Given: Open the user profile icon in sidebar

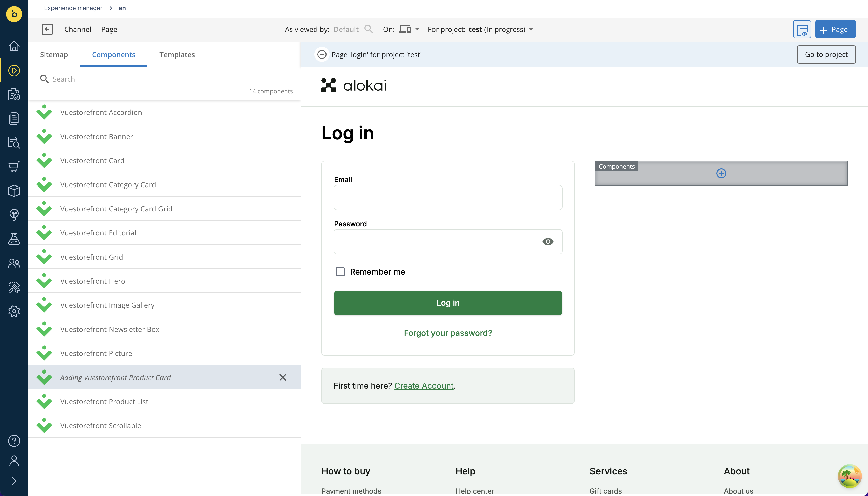Looking at the screenshot, I should tap(14, 461).
